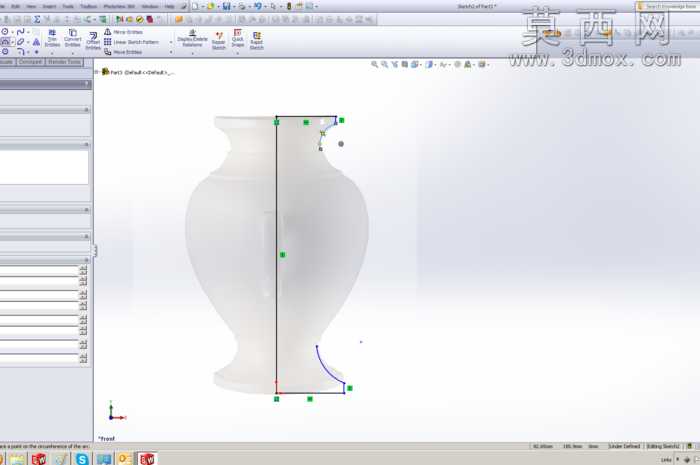Click the Repair Sketch tool
Viewport: 700px width, 465px height.
click(219, 41)
